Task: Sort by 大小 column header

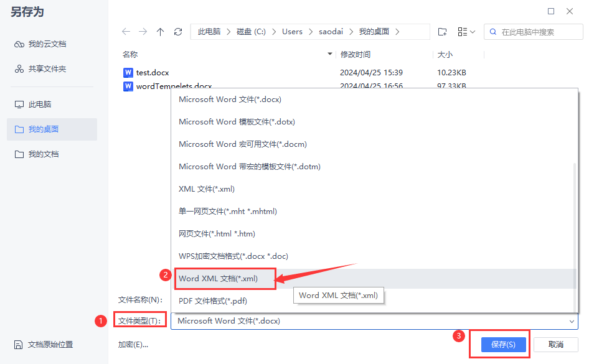Action: 445,55
